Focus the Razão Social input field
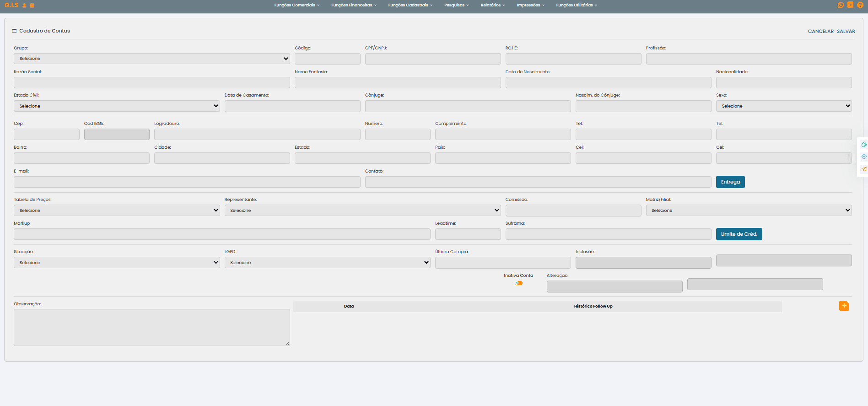This screenshot has width=868, height=406. [x=151, y=83]
